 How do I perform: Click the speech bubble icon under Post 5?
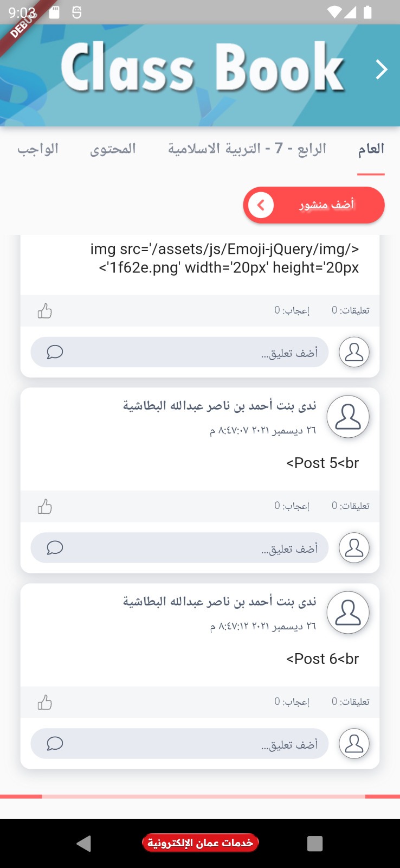click(55, 548)
